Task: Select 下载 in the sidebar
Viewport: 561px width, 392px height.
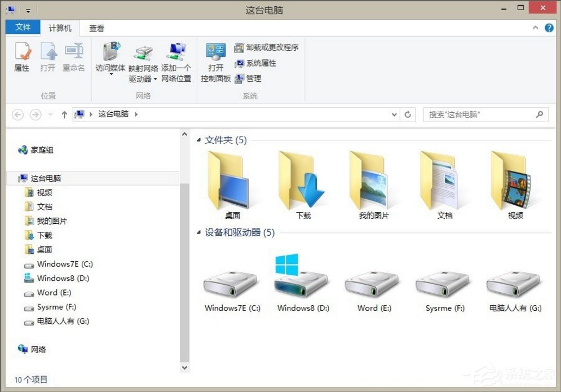Action: point(45,235)
